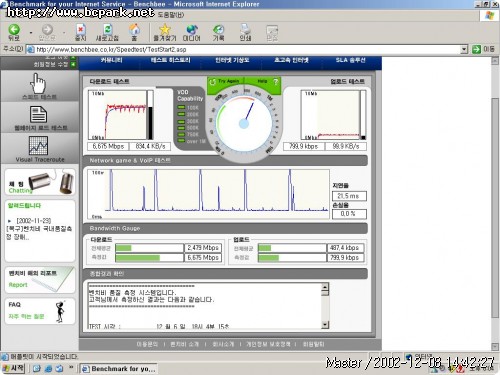Click the Stop page loading icon
The height and width of the screenshot is (375, 500).
81,30
